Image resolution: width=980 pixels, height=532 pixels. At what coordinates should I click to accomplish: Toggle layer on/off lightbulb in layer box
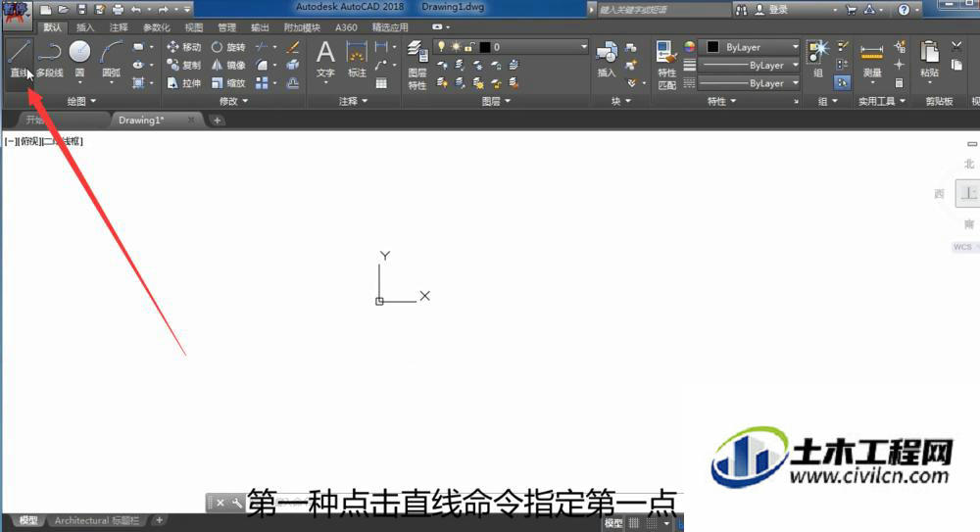(x=441, y=47)
